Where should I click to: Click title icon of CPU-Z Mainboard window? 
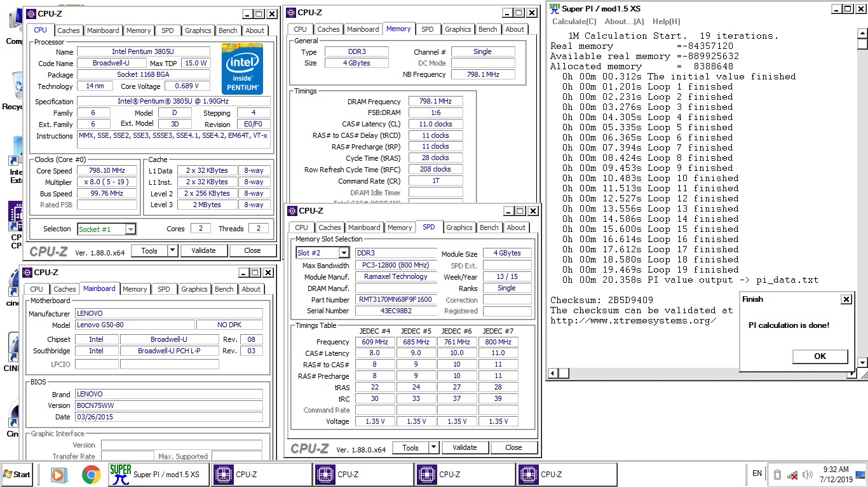coord(27,273)
